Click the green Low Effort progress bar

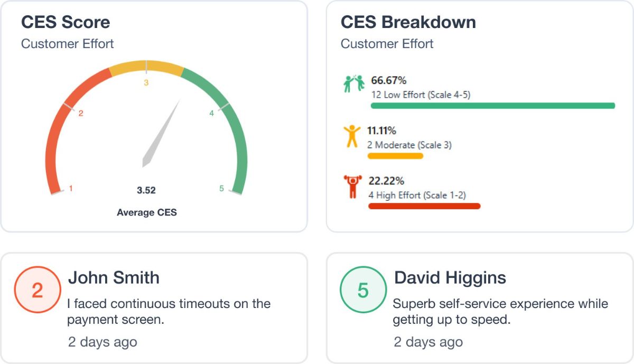(493, 106)
